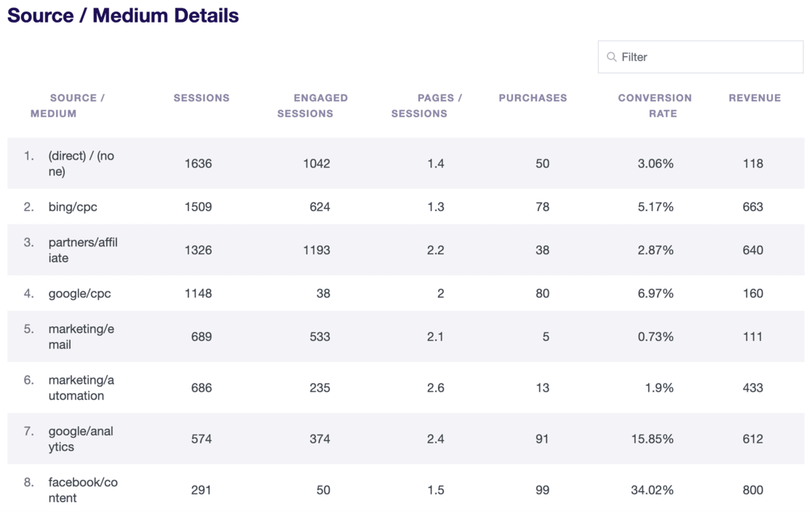Click sessions value 1326
Image resolution: width=812 pixels, height=512 pixels.
pyautogui.click(x=199, y=250)
